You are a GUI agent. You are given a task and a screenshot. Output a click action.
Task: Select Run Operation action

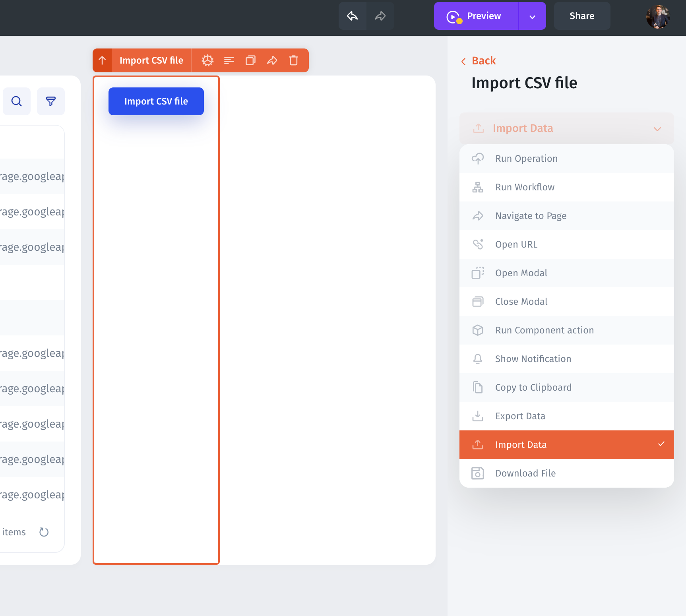pyautogui.click(x=566, y=159)
